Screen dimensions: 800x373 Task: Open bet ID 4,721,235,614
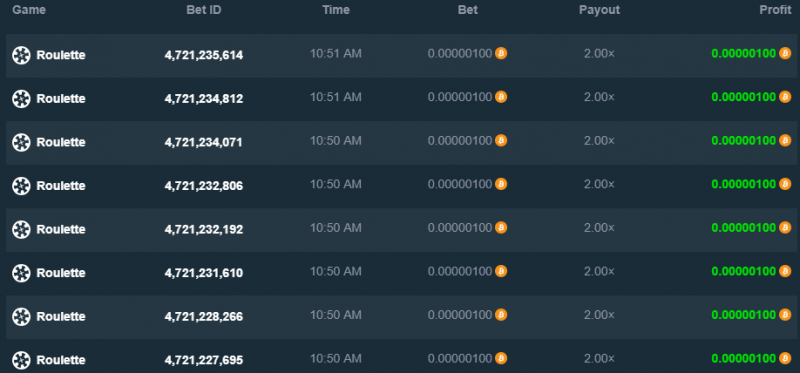click(x=204, y=56)
